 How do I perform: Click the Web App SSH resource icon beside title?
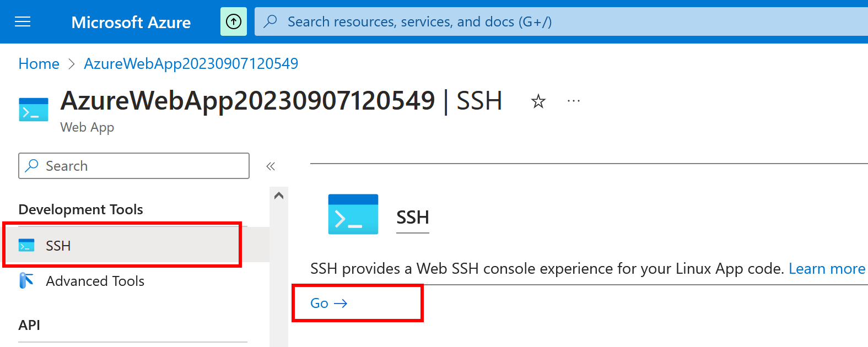(34, 109)
